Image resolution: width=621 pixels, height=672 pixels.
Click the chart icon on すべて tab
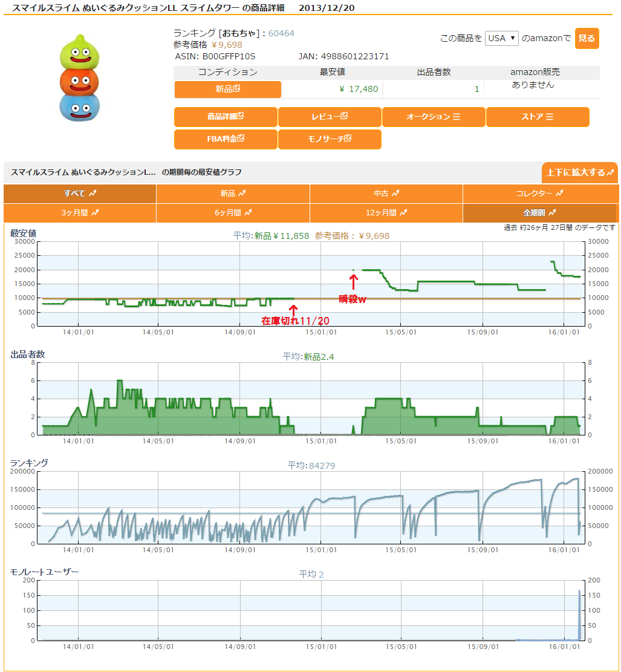(x=93, y=194)
